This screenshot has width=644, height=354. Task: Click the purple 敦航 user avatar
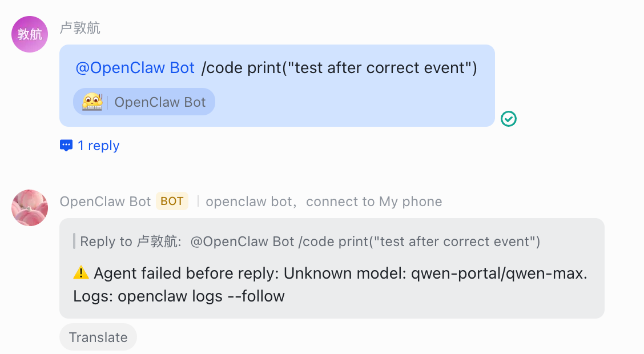click(x=30, y=34)
